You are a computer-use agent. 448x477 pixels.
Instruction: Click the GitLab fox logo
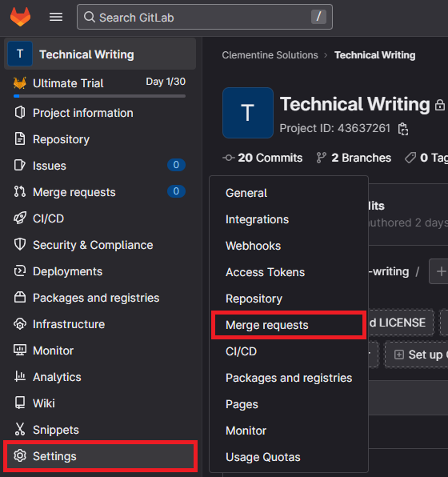click(x=20, y=17)
